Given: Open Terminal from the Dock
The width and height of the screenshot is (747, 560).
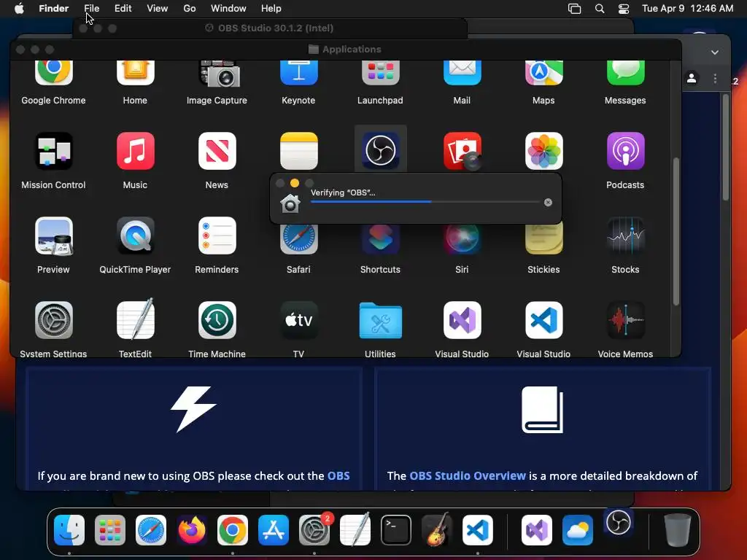Looking at the screenshot, I should pos(396,530).
